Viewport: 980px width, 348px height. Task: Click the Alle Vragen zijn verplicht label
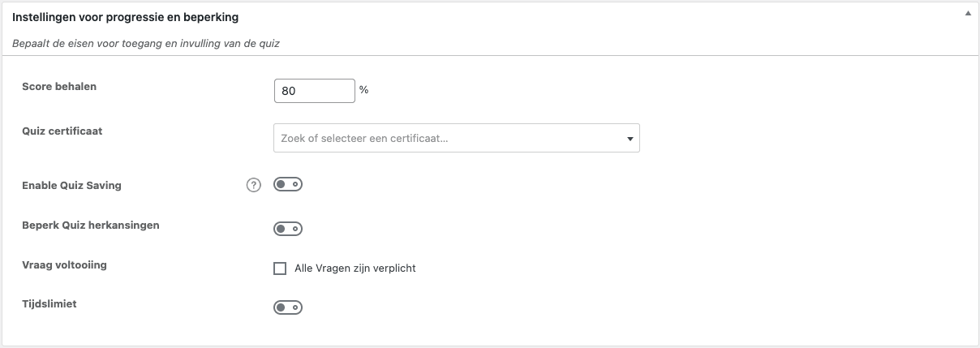pyautogui.click(x=355, y=269)
